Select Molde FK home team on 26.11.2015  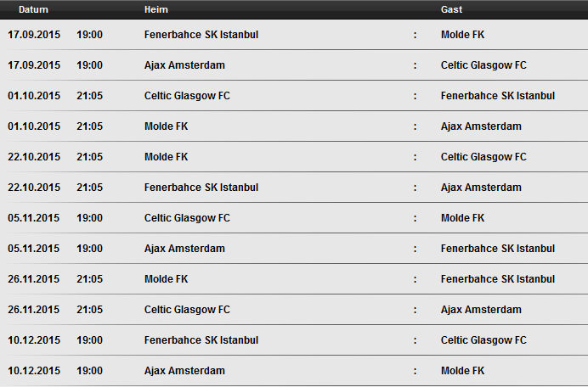167,279
